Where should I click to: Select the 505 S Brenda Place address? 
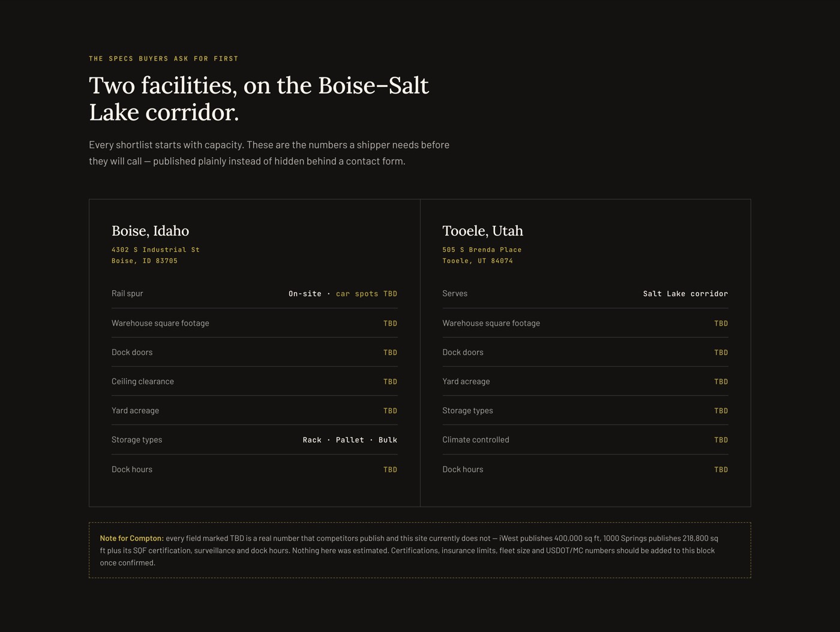click(482, 249)
